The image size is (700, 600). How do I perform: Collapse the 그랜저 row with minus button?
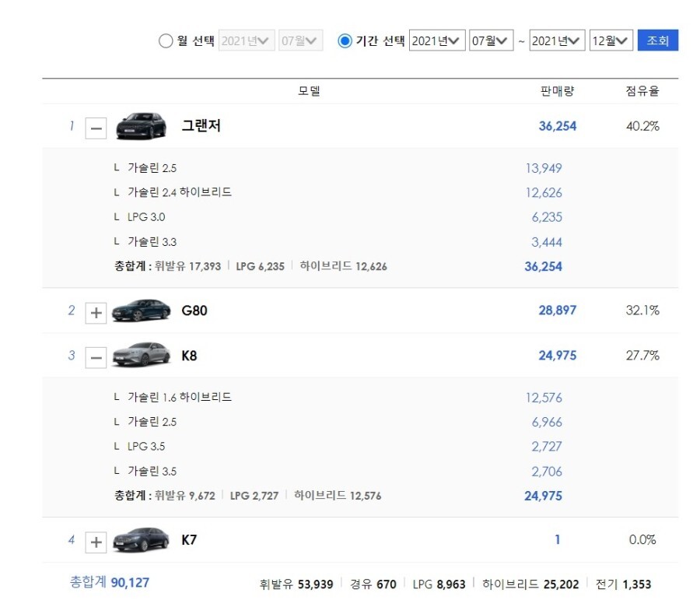[x=96, y=128]
